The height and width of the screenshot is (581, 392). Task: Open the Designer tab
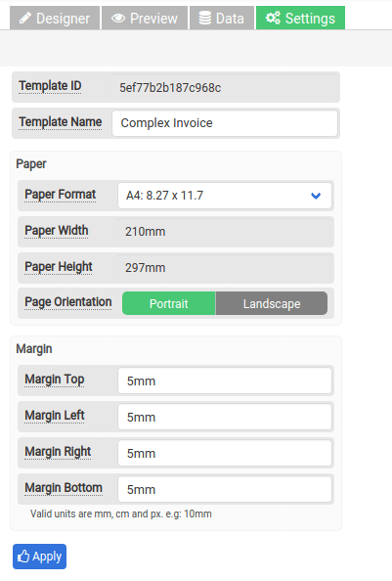[55, 18]
